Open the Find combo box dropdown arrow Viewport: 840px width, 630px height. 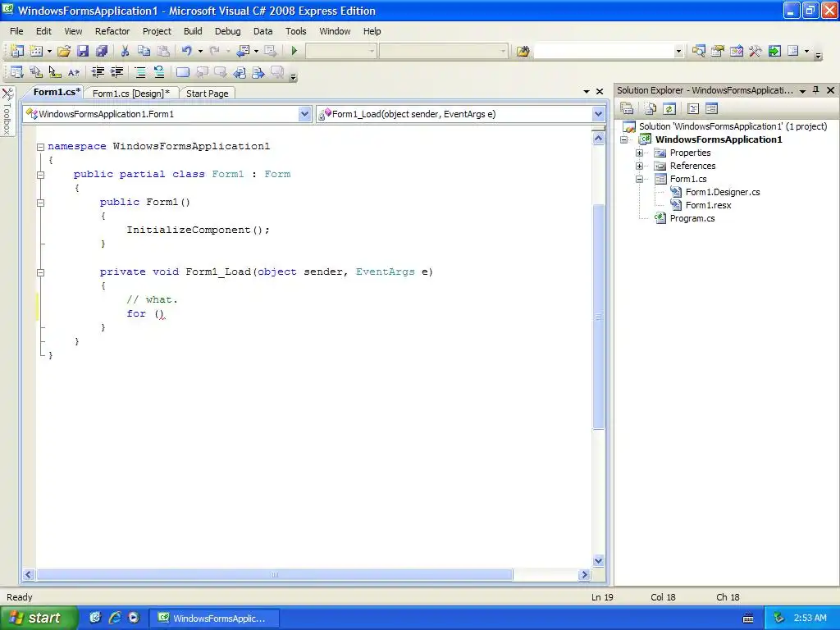tap(678, 51)
